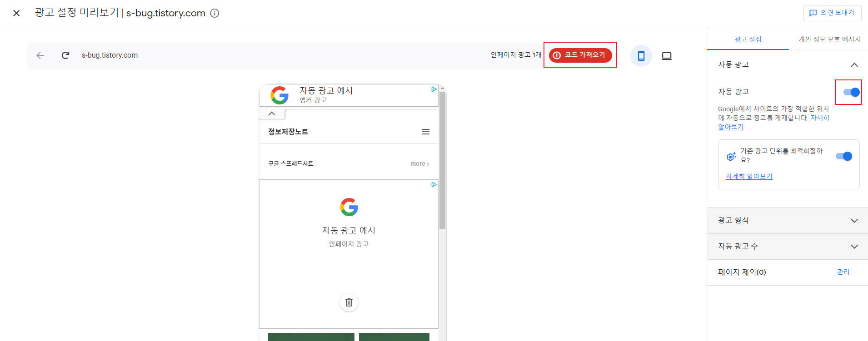This screenshot has height=341, width=868.
Task: Open 의견 보내기 feedback button
Action: [832, 13]
